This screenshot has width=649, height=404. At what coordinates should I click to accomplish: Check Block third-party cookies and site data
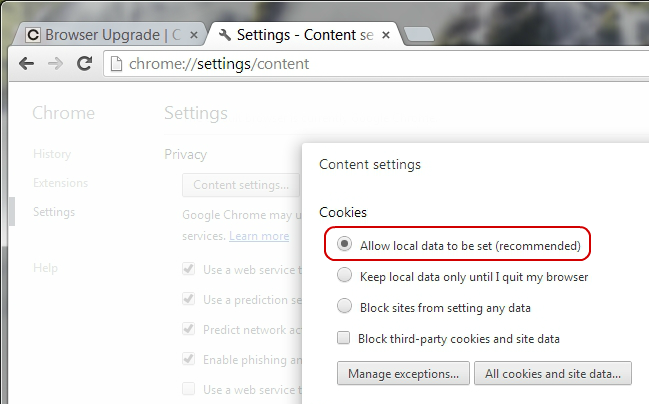click(345, 338)
